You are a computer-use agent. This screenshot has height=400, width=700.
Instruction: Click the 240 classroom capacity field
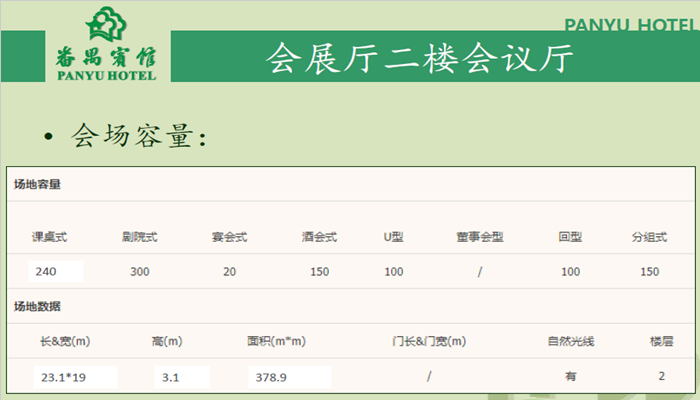pyautogui.click(x=56, y=271)
